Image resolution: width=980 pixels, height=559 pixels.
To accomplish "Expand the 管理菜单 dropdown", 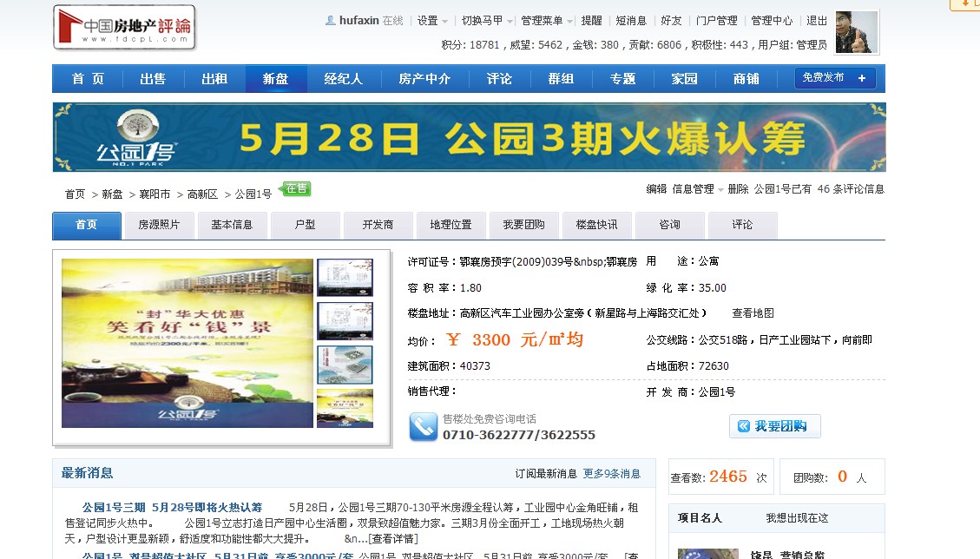I will pos(547,21).
